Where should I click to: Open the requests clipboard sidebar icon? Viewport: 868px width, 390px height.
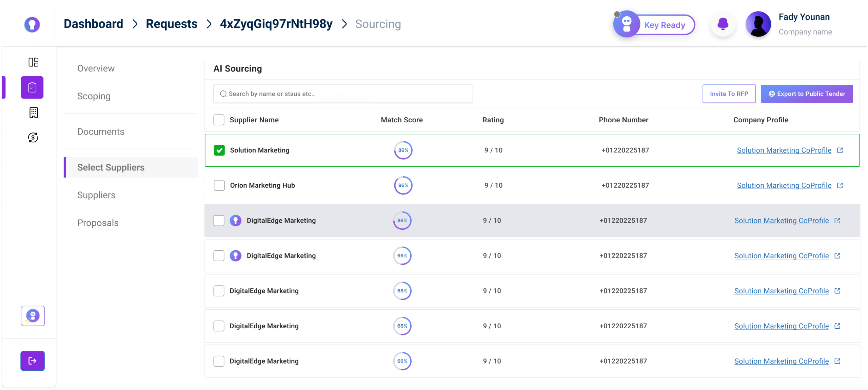tap(32, 87)
